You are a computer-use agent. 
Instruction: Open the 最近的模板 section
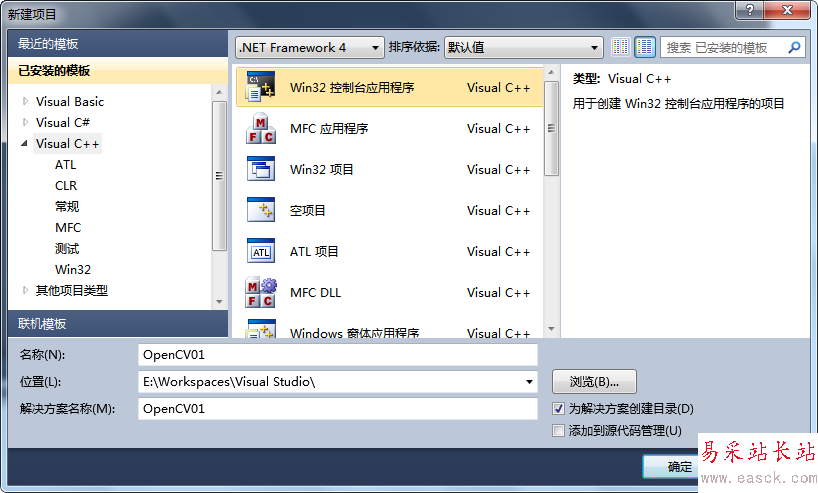(118, 44)
